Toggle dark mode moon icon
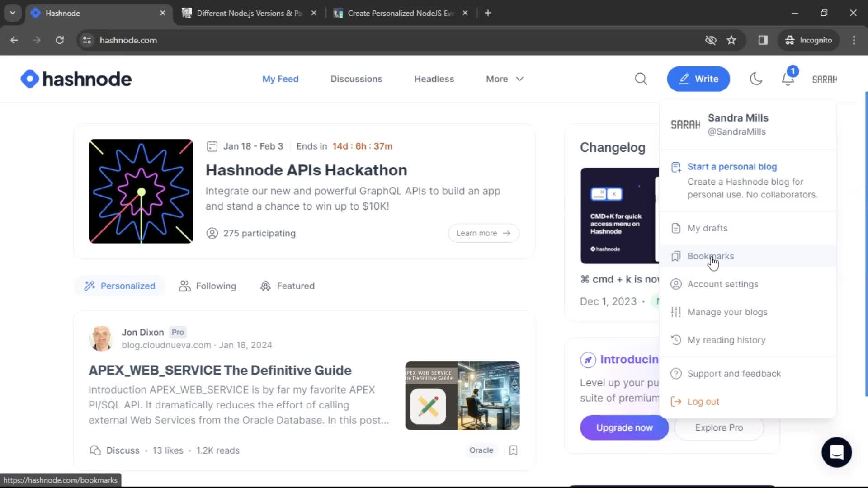 (756, 79)
